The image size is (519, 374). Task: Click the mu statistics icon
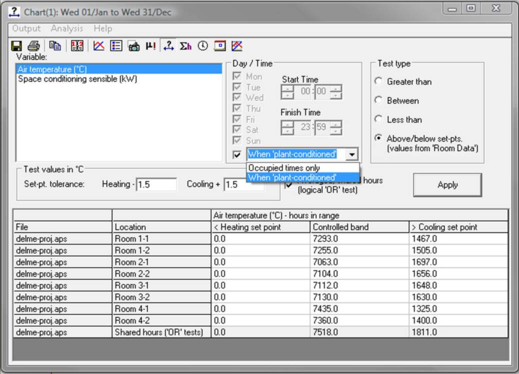pyautogui.click(x=151, y=46)
